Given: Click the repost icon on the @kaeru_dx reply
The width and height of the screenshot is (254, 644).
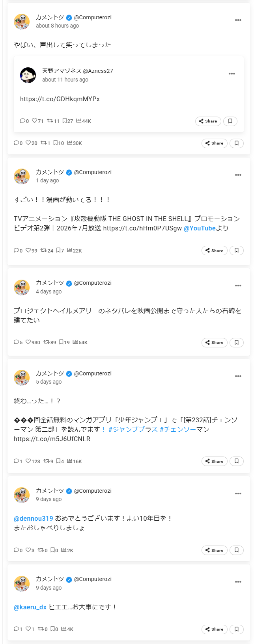Looking at the screenshot, I should pyautogui.click(x=40, y=629).
